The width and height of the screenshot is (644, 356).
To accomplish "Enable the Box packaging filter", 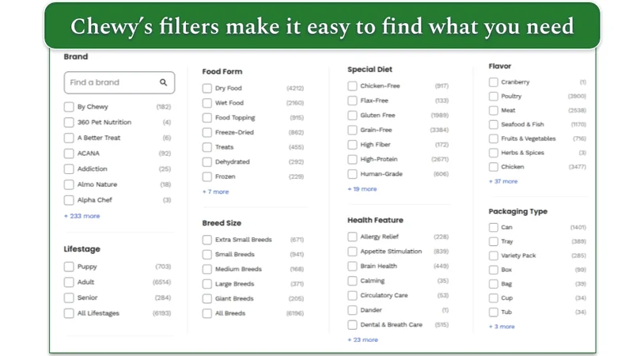I will [x=493, y=271].
